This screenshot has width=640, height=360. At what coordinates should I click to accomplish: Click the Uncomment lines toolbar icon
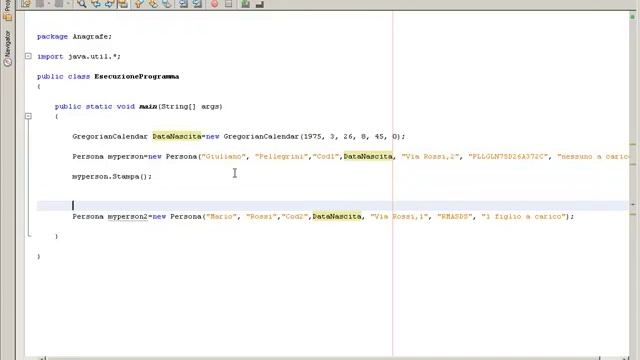(x=259, y=4)
